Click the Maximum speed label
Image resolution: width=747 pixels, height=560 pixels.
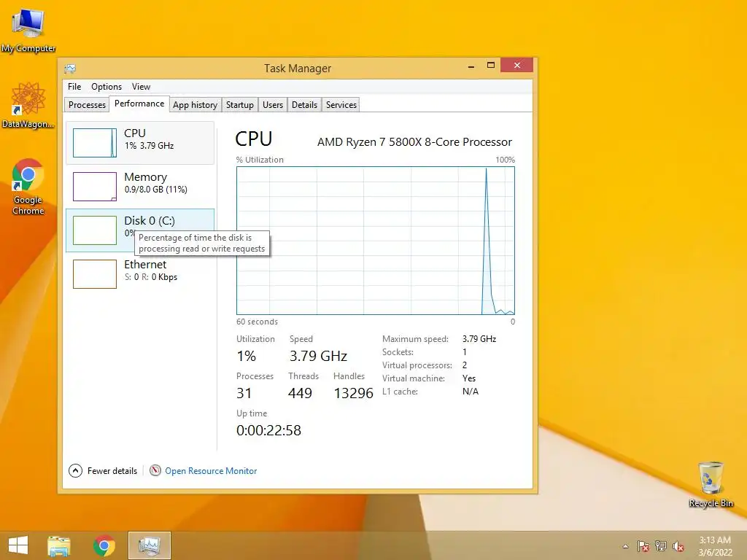415,339
